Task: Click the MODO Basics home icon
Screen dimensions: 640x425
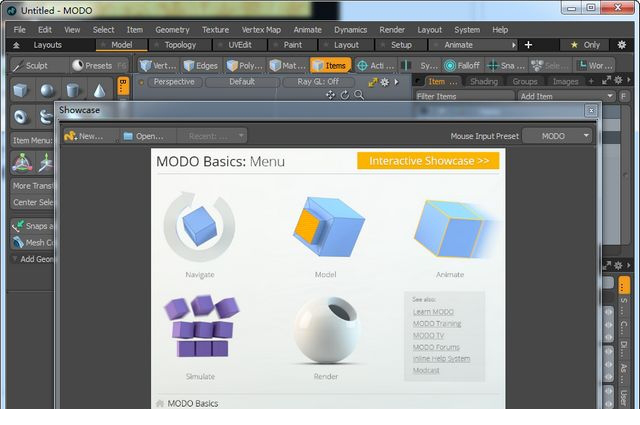Action: [x=160, y=403]
